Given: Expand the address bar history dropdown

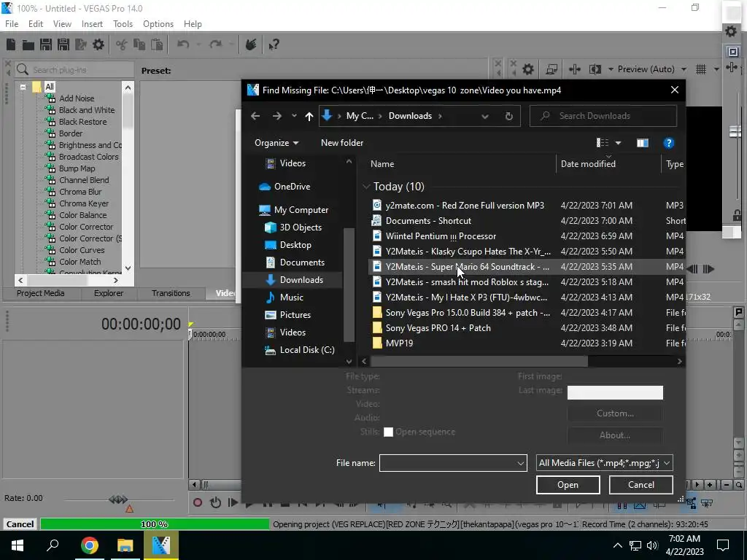Looking at the screenshot, I should (485, 116).
